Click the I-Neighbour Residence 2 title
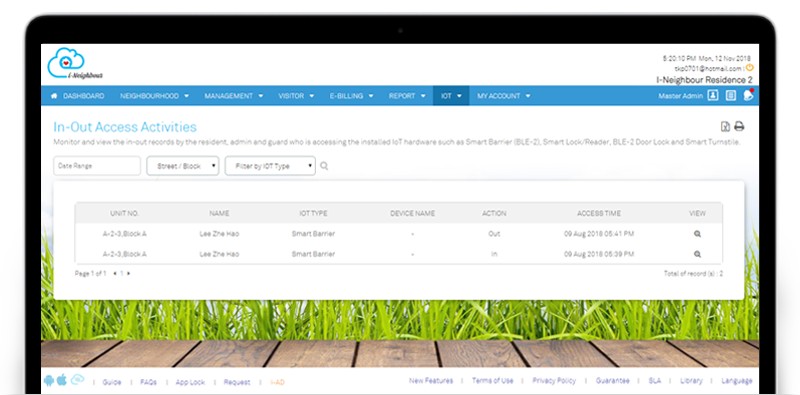Screen dimensions: 800x395 (x=704, y=80)
